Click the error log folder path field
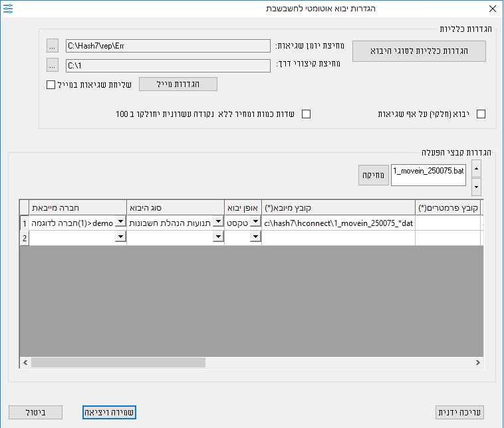 (168, 46)
